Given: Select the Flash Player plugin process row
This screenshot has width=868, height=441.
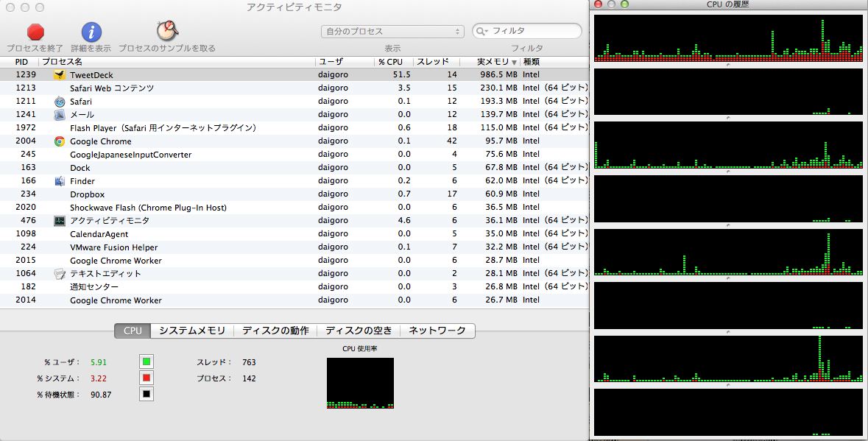Looking at the screenshot, I should click(x=294, y=128).
